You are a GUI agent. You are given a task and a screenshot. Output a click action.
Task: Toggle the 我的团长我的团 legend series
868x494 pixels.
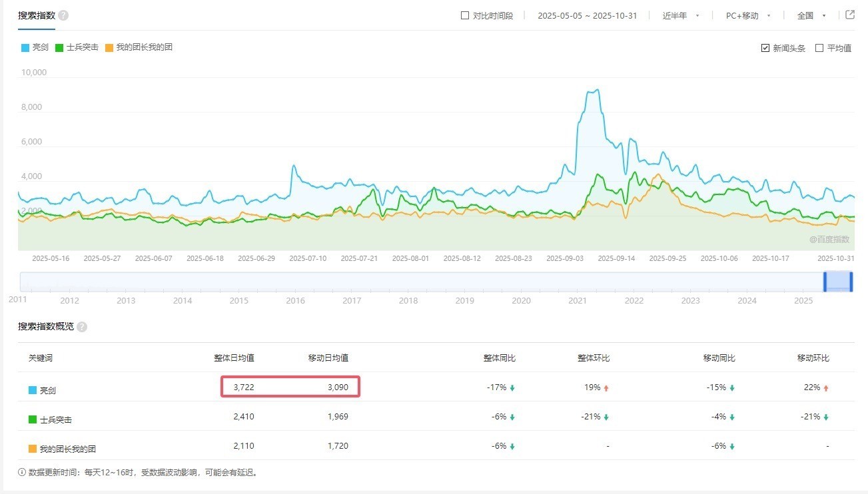(139, 47)
